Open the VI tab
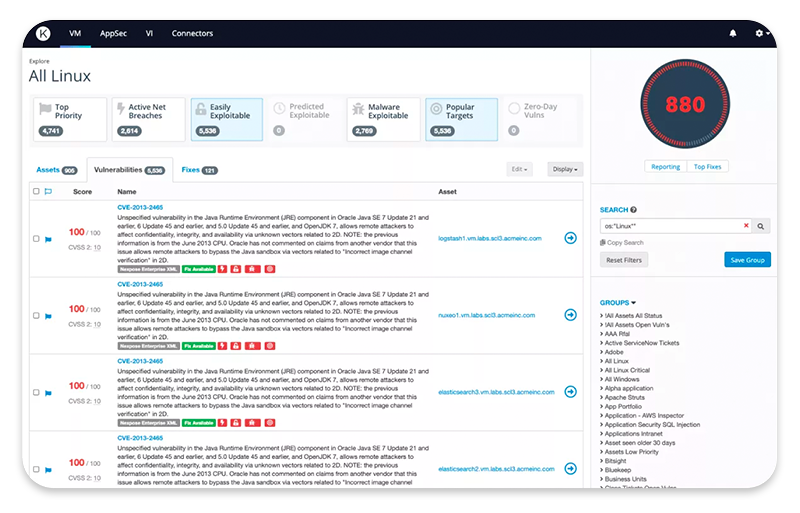800x513 pixels. 149,33
